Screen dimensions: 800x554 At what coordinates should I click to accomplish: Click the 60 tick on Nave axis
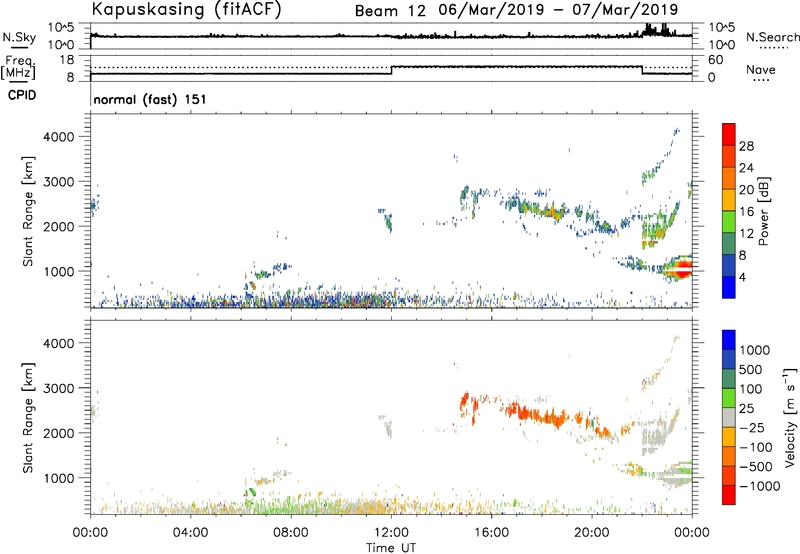(x=715, y=60)
